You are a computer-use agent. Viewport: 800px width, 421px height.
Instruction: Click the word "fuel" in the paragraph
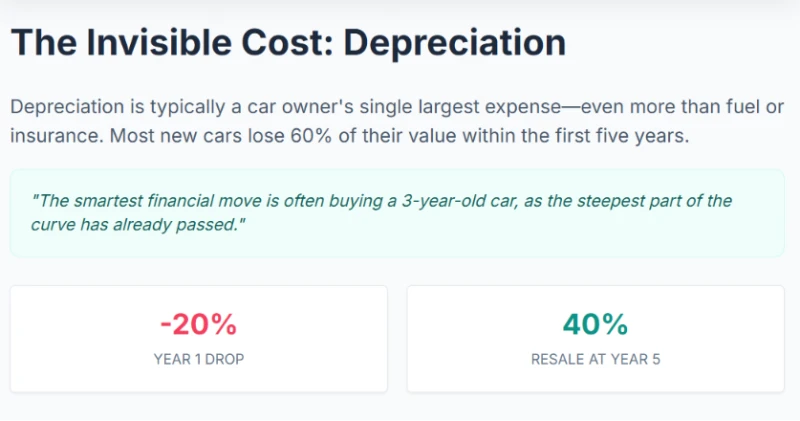pos(738,107)
